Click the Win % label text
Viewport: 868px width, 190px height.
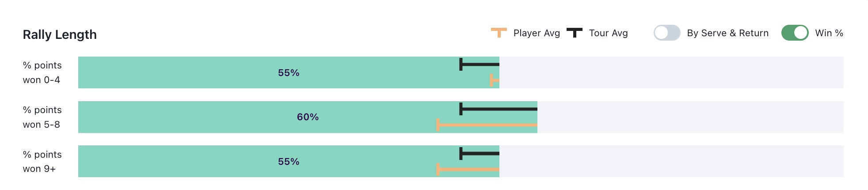click(x=829, y=33)
